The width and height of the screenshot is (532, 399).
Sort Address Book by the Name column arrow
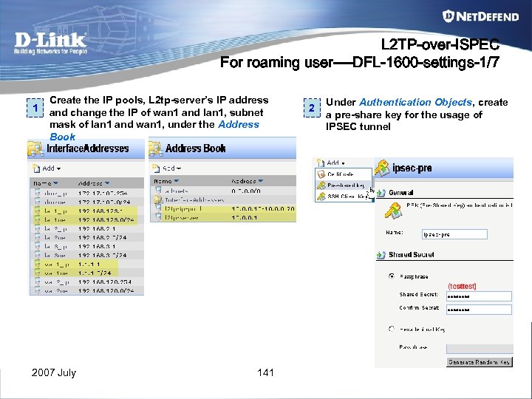177,181
